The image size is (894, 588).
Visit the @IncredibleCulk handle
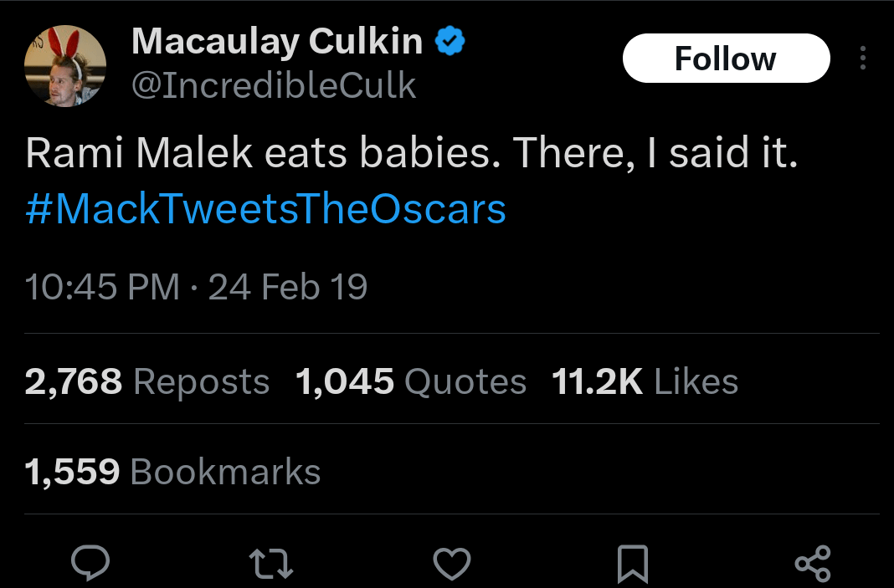pos(274,85)
